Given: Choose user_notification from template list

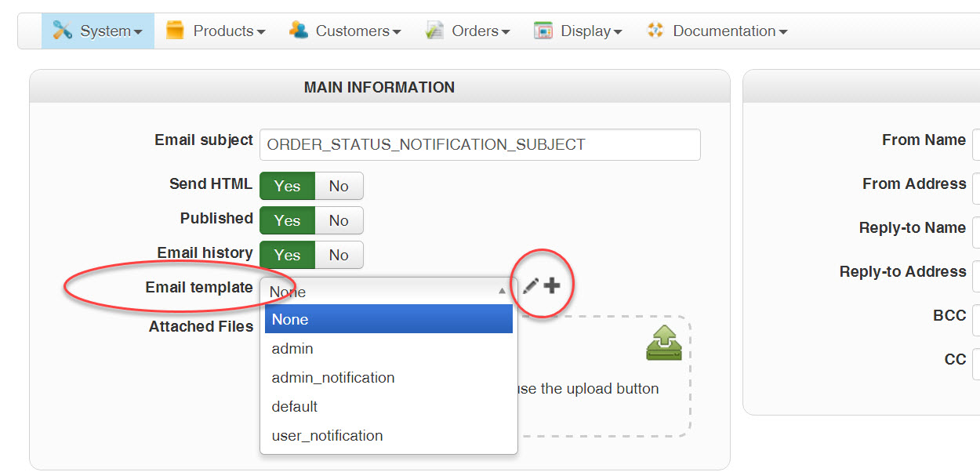Looking at the screenshot, I should [x=328, y=436].
